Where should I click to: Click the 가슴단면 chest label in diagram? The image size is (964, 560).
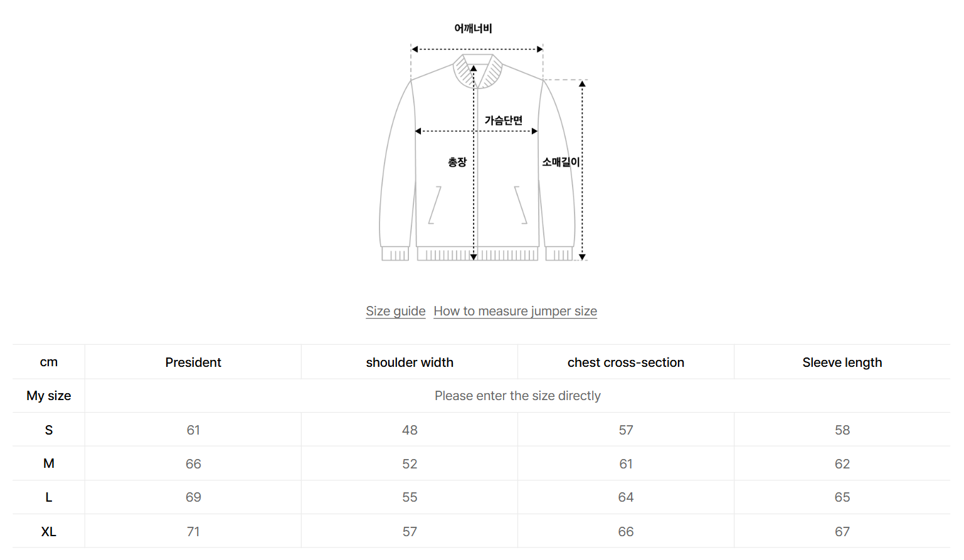click(503, 120)
